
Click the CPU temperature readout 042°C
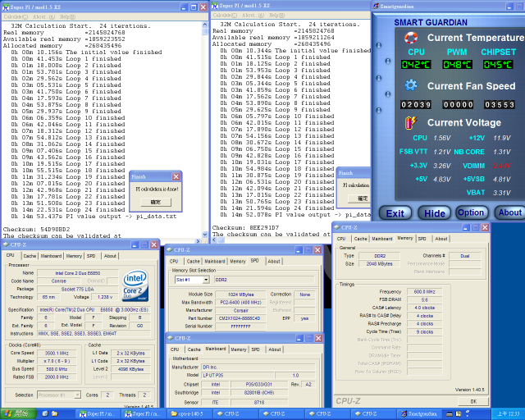pos(416,64)
